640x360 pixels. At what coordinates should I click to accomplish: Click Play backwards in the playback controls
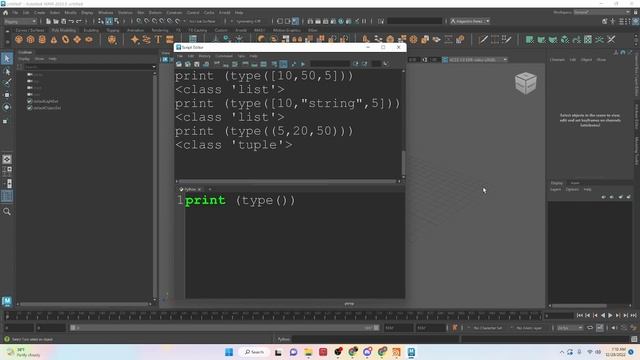coord(603,316)
